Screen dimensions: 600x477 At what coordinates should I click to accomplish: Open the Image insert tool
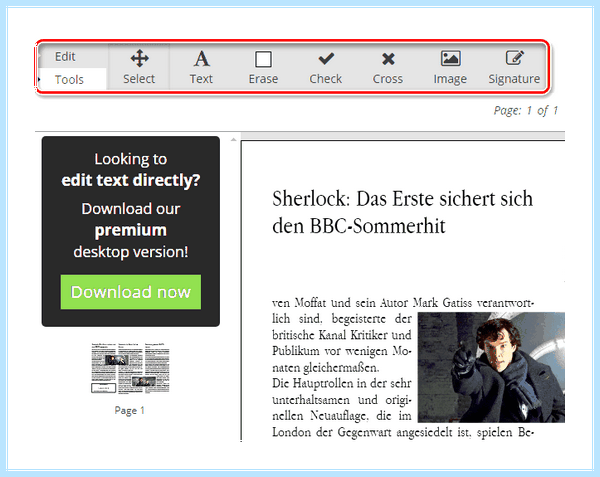(450, 67)
